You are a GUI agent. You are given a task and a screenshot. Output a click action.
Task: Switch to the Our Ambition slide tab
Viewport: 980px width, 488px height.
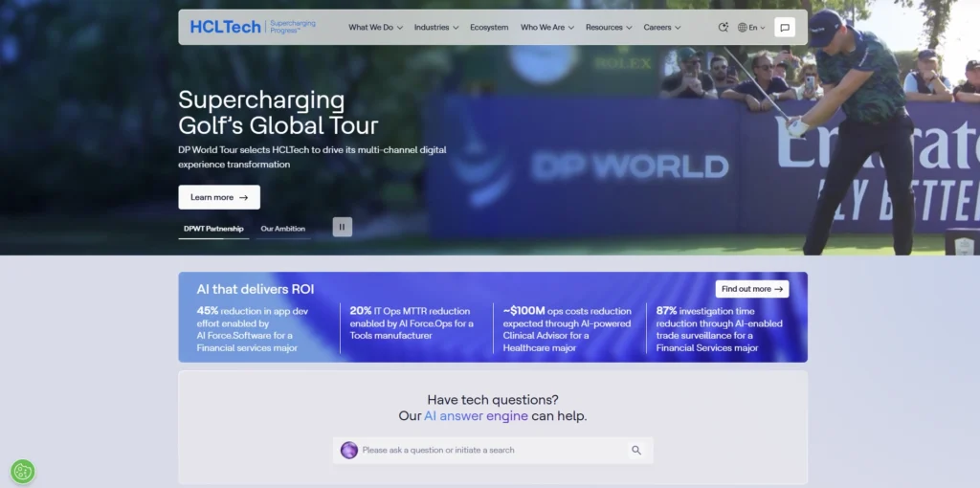(x=283, y=229)
